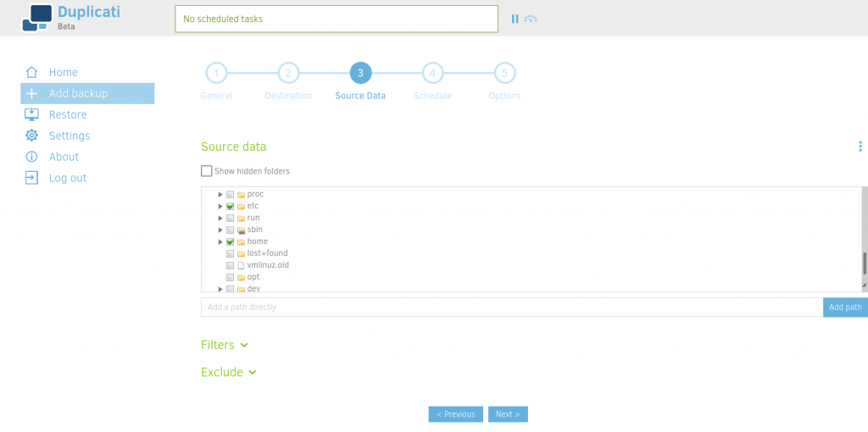
Task: Open the Settings menu item
Action: pyautogui.click(x=70, y=136)
